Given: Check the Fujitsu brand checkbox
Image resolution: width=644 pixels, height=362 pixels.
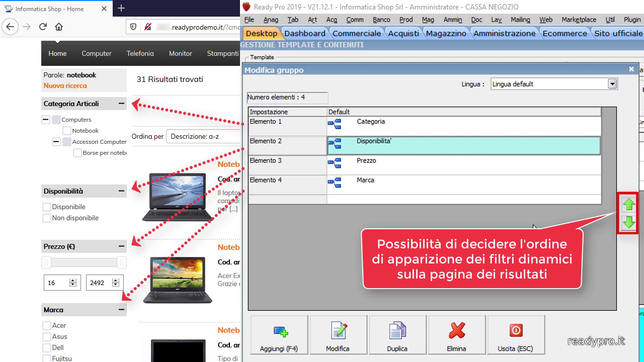Looking at the screenshot, I should [47, 359].
